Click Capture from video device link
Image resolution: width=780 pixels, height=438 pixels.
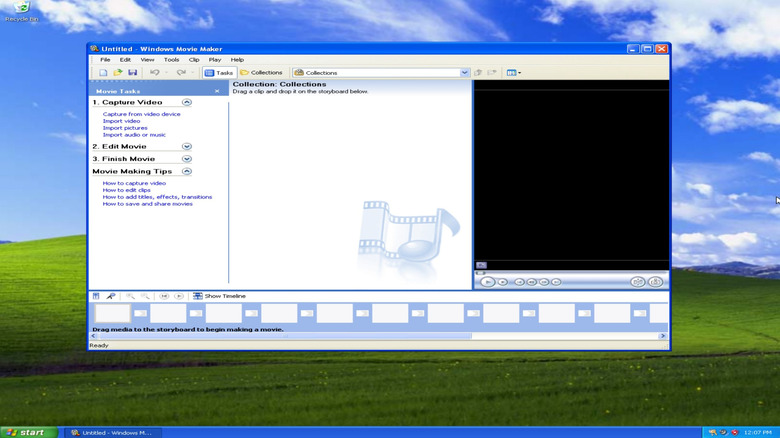point(141,114)
